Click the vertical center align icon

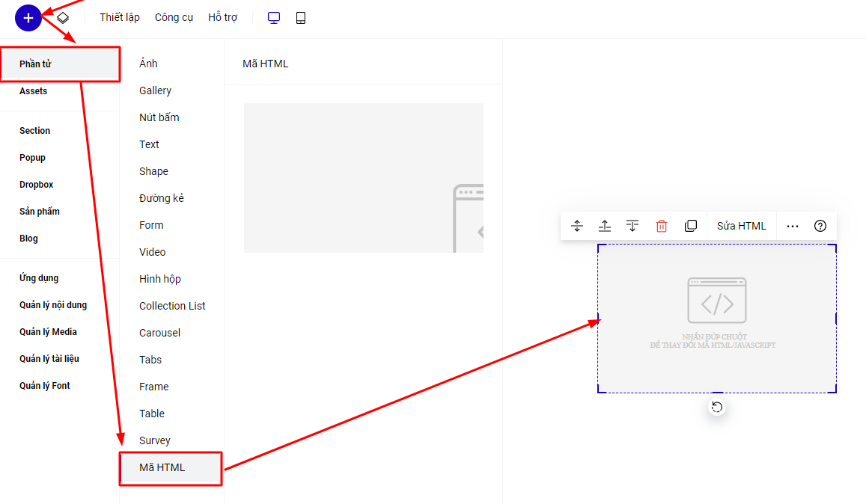(x=576, y=226)
